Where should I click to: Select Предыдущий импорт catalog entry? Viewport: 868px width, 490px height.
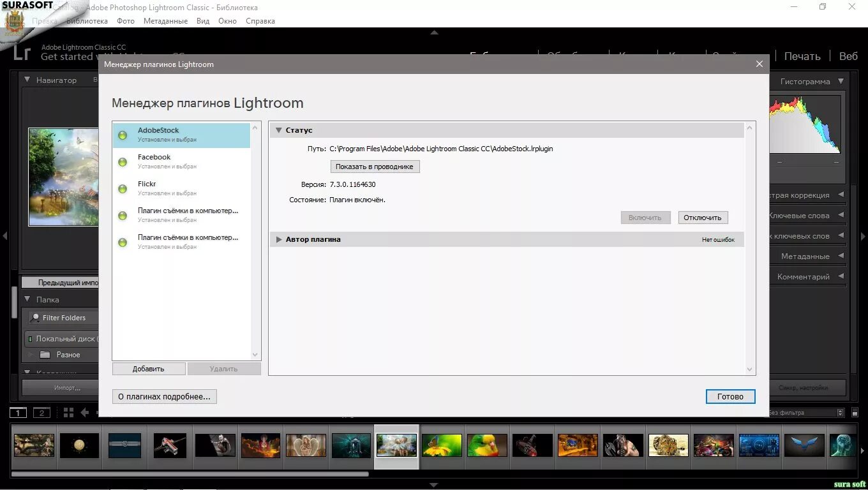[x=61, y=282]
